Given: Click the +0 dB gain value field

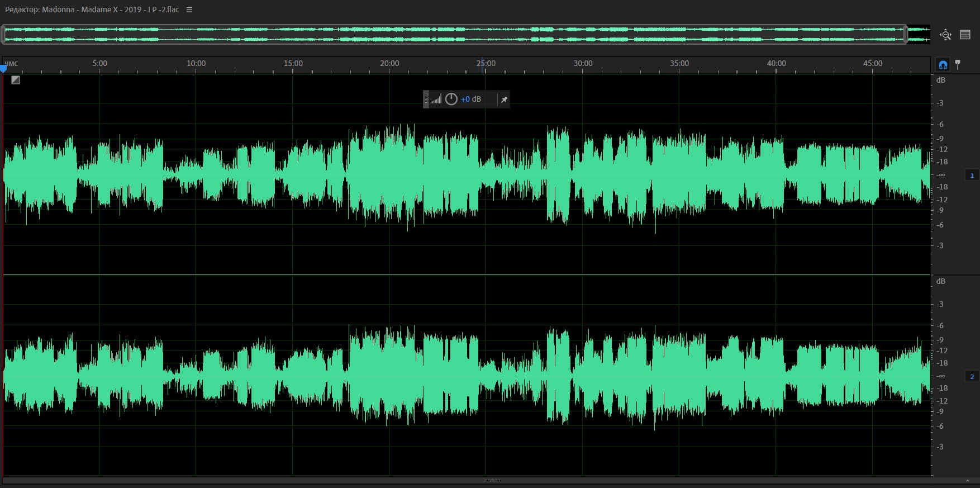Looking at the screenshot, I should (470, 100).
